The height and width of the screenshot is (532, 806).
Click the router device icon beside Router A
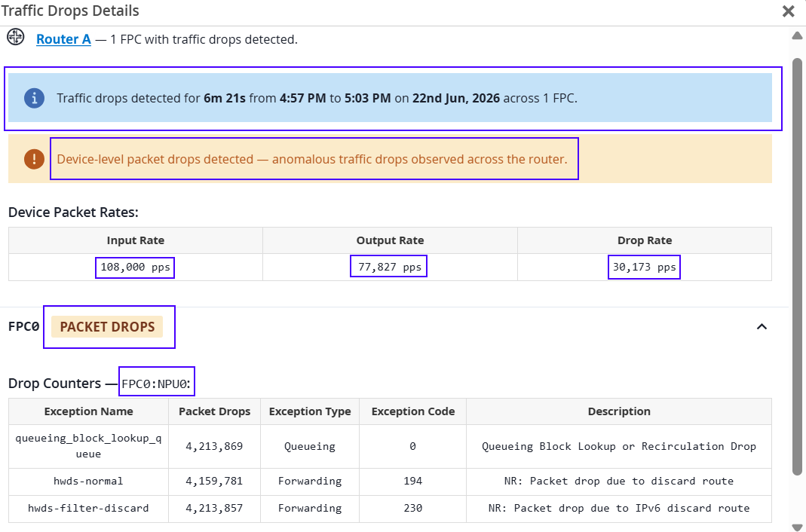15,37
